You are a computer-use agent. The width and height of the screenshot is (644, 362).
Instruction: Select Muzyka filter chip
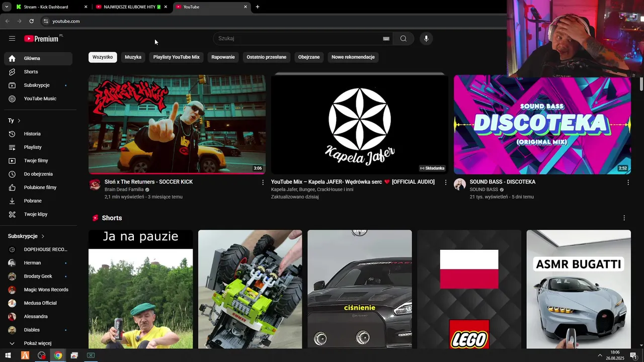click(133, 57)
